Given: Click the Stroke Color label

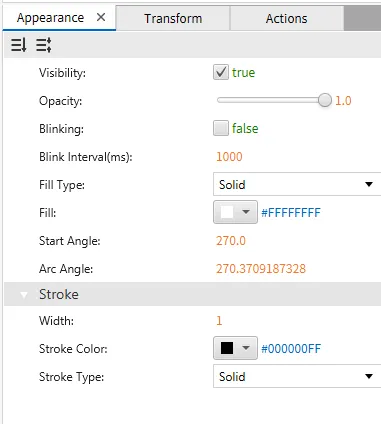Looking at the screenshot, I should (73, 349).
